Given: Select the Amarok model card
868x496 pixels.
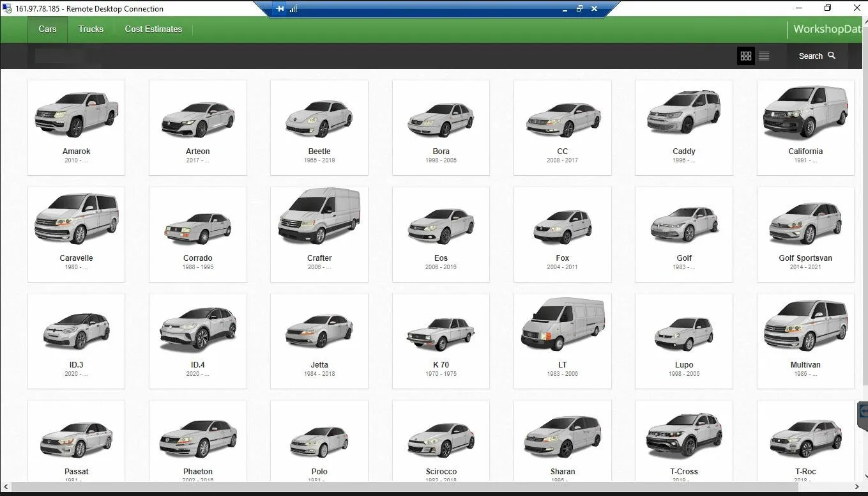Looking at the screenshot, I should (77, 127).
